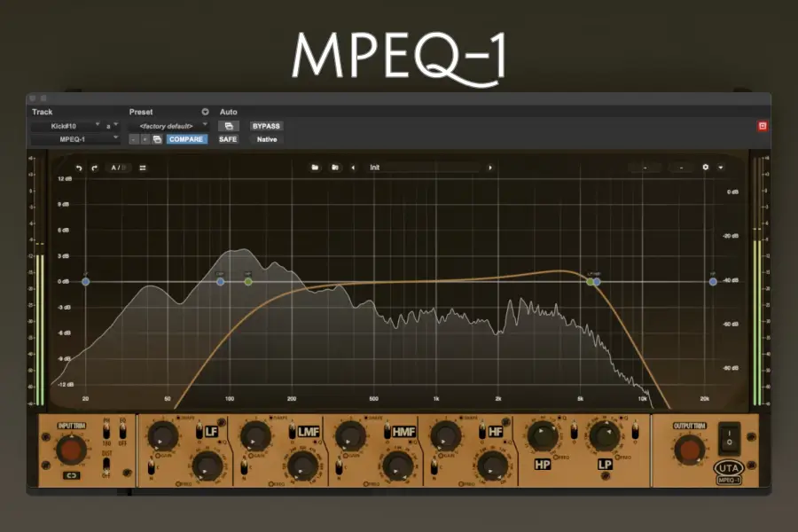Click the red target icon at top right

tap(763, 126)
